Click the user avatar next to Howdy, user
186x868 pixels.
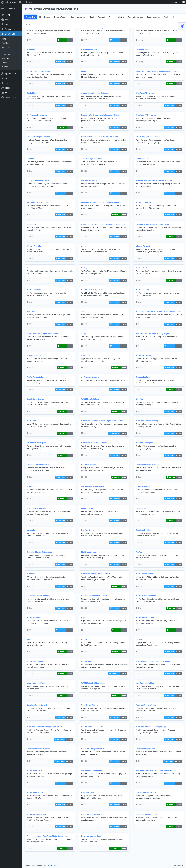184,2
